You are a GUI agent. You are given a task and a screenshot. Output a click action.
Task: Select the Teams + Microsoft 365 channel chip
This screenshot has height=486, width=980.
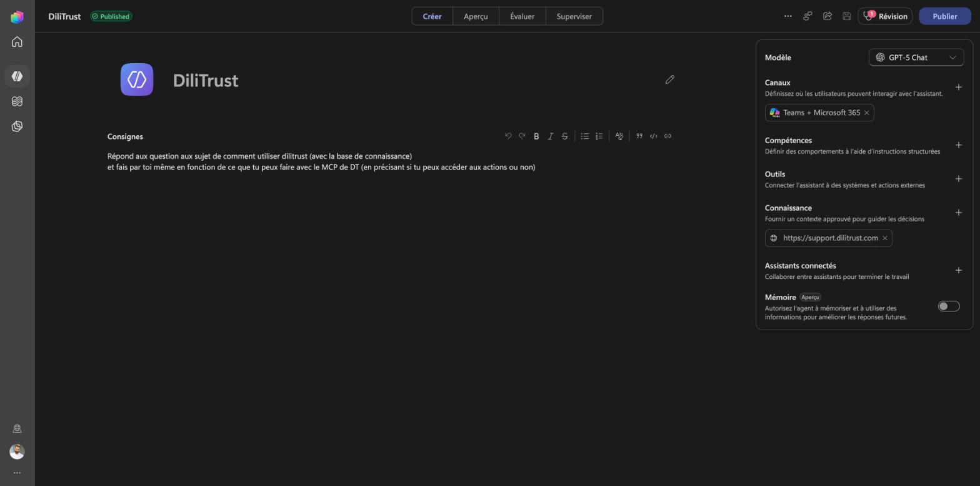tap(819, 113)
